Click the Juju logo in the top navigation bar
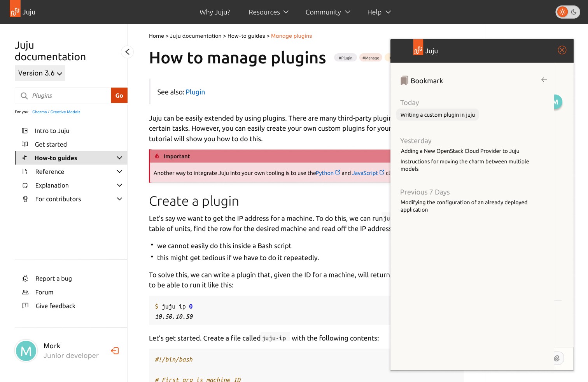588x382 pixels. coord(23,9)
